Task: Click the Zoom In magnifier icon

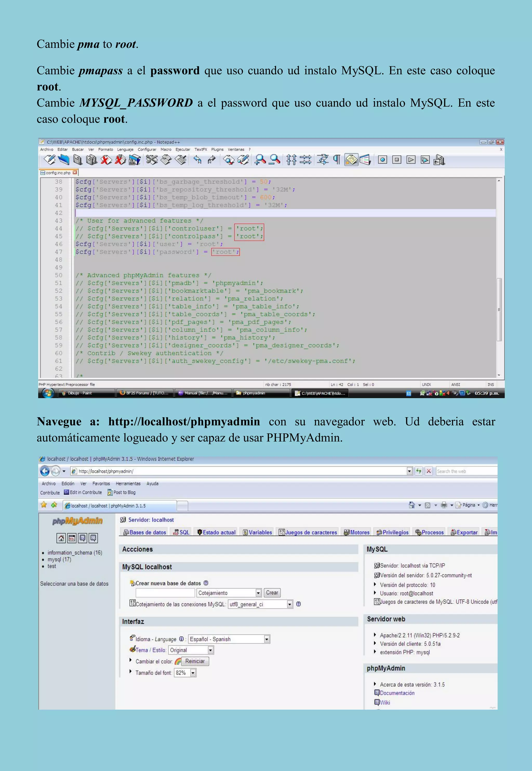Action: (x=260, y=160)
